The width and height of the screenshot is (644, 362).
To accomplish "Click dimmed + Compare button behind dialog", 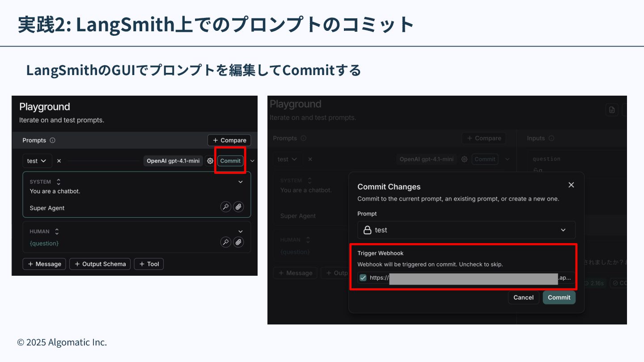I will coord(484,139).
